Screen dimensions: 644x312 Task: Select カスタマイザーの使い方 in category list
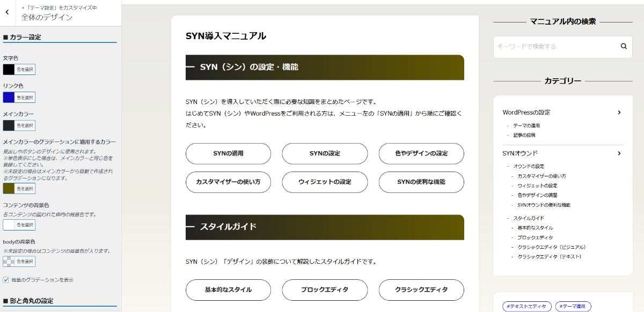click(x=541, y=176)
